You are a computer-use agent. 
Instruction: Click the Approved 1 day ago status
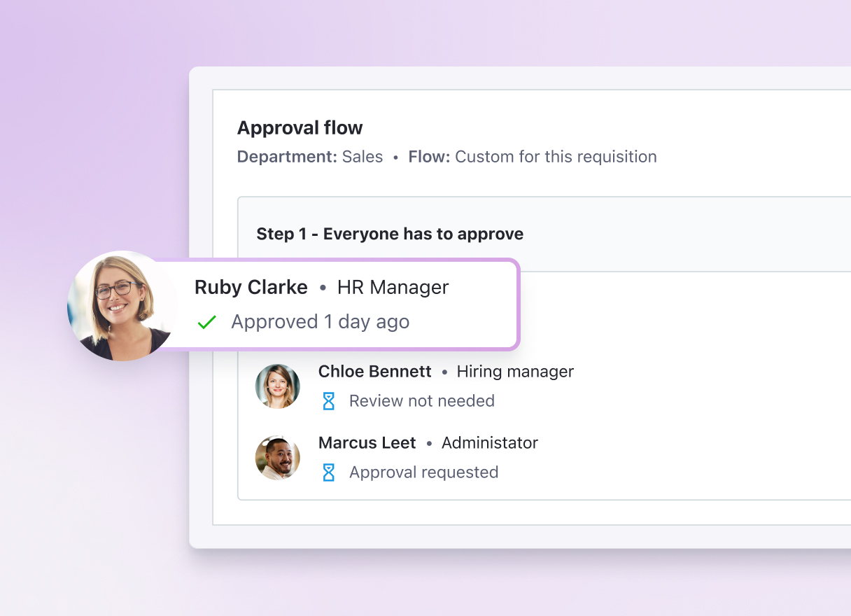click(x=320, y=322)
